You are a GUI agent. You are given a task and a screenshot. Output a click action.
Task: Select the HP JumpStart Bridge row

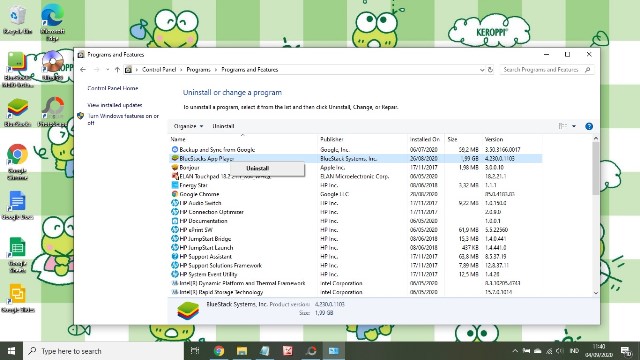356,239
